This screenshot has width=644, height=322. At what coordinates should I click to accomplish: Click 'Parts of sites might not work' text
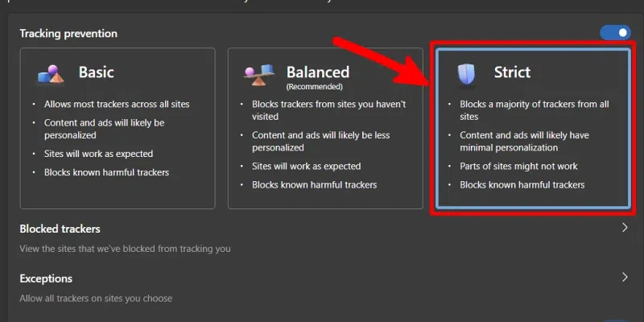pyautogui.click(x=518, y=167)
